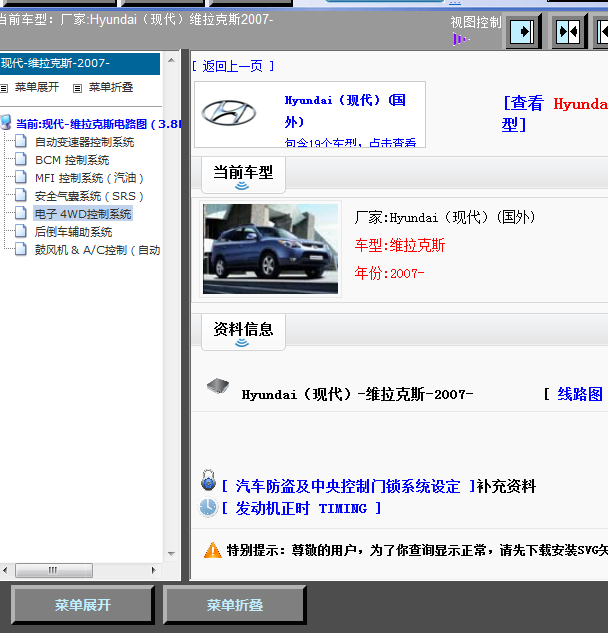Click the view control right-arrow button
Image resolution: width=608 pixels, height=637 pixels.
(x=523, y=31)
